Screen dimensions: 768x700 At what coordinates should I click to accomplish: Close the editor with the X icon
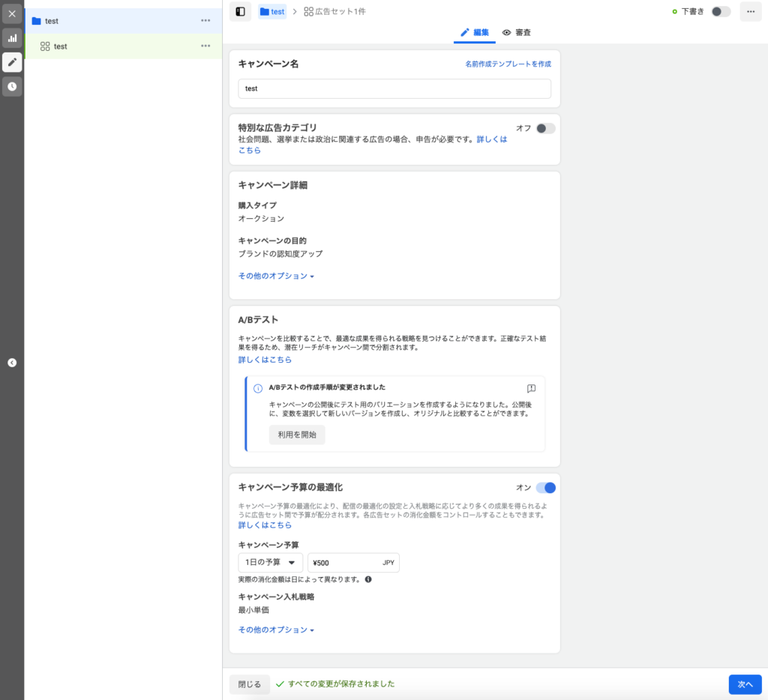[x=12, y=13]
